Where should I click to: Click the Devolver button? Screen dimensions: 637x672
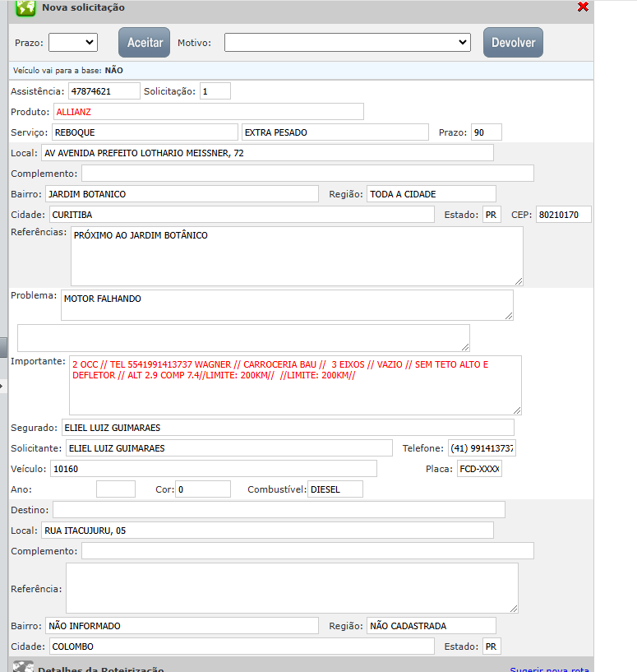pos(513,43)
